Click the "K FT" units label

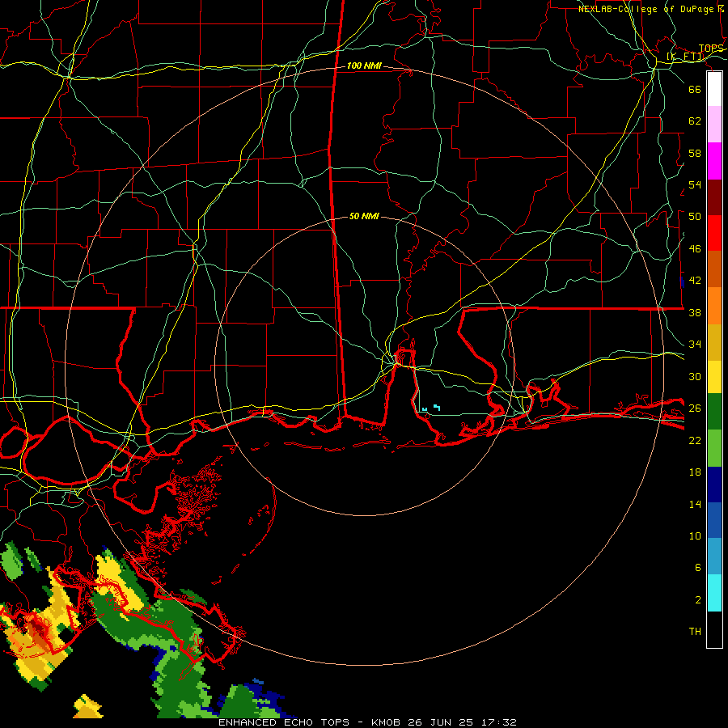click(685, 57)
